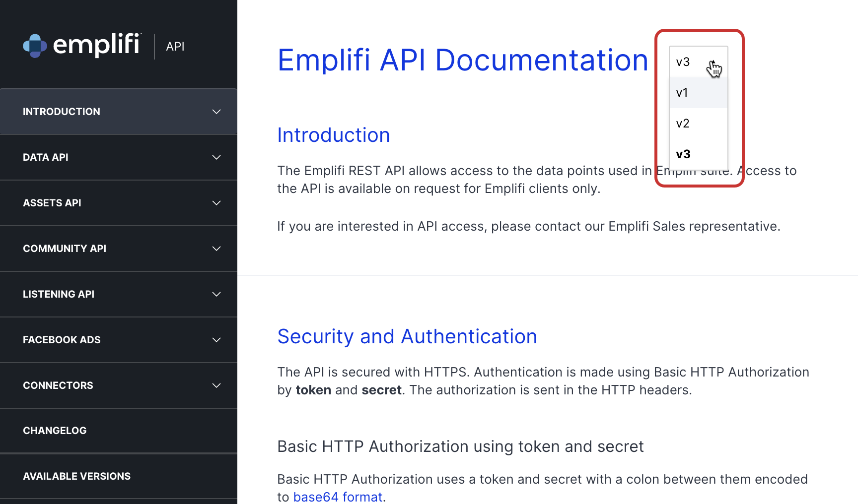Select v1 from the version dropdown
The width and height of the screenshot is (858, 504).
[682, 93]
